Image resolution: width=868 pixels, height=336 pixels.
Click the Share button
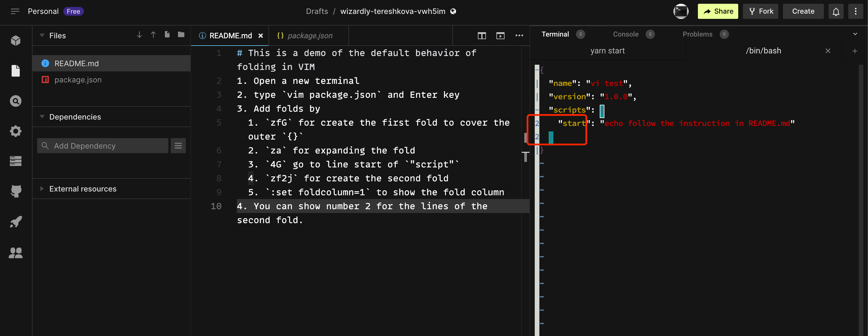coord(718,11)
